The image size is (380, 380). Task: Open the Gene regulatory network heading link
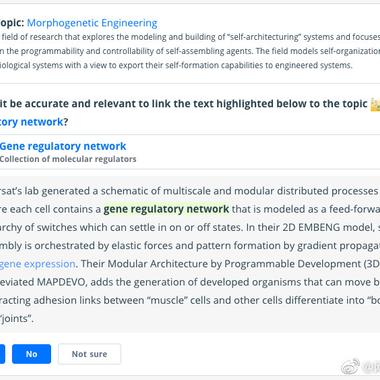[63, 146]
